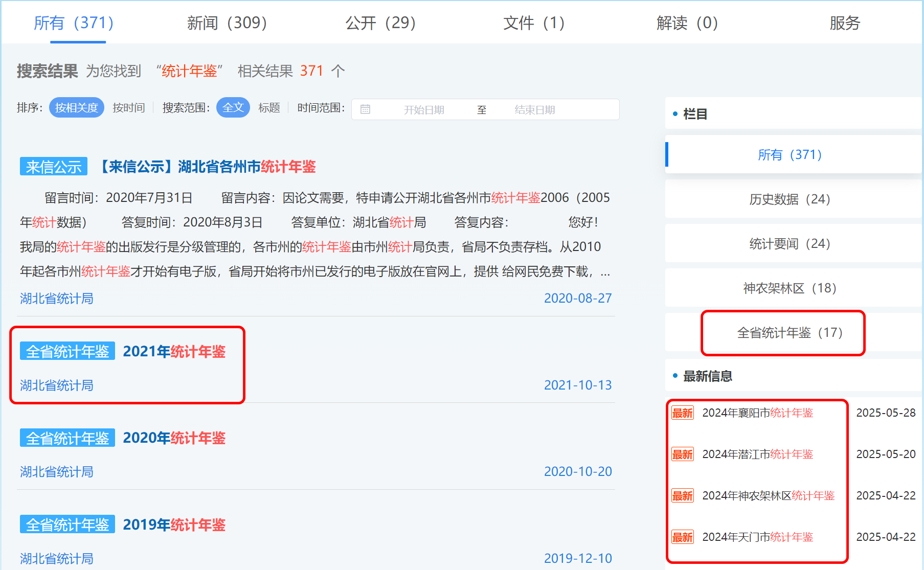Viewport: 924px width, 570px height.
Task: Click the 最新 badge beside 2024年襄阳市统计年鉴
Action: coord(683,413)
